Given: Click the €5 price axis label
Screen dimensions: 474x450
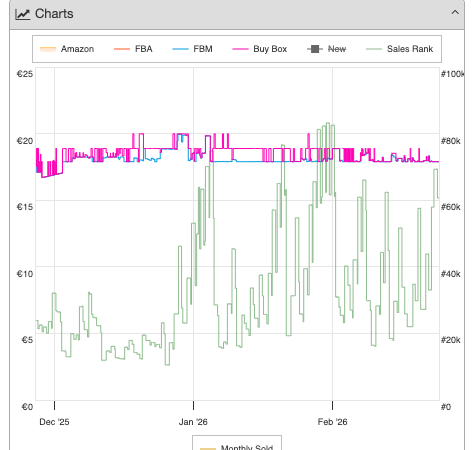Looking at the screenshot, I should coord(27,340).
